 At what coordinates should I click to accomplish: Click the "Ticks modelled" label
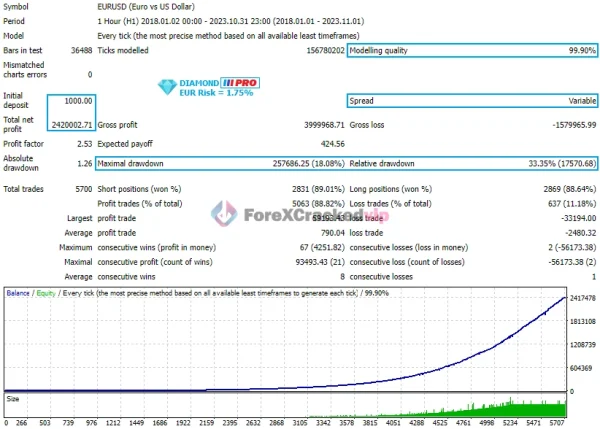pyautogui.click(x=123, y=51)
